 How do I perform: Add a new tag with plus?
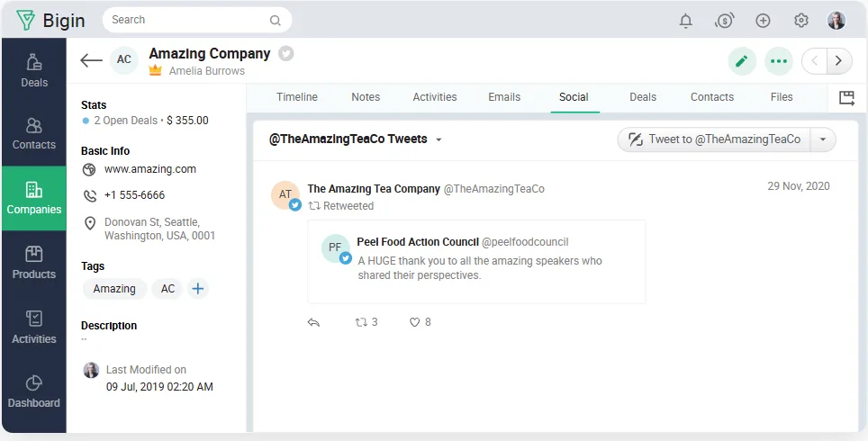[197, 288]
